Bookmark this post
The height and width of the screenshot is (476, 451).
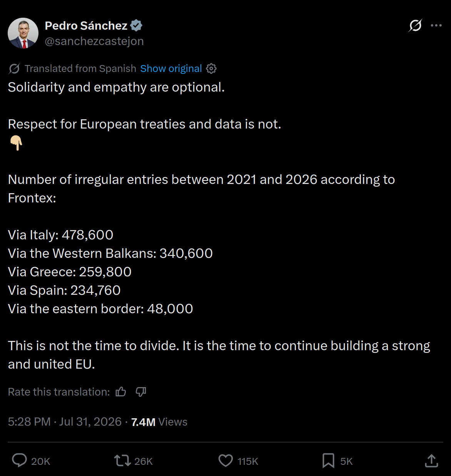pyautogui.click(x=328, y=461)
